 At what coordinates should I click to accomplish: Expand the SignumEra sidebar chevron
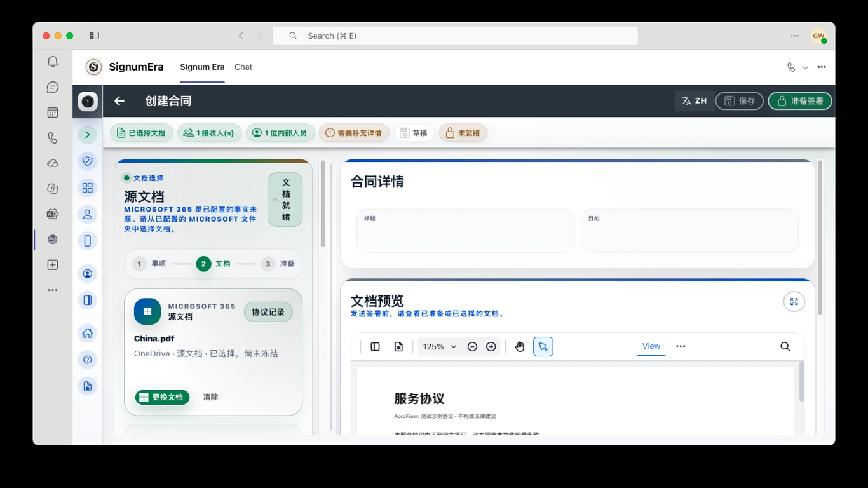click(x=88, y=134)
